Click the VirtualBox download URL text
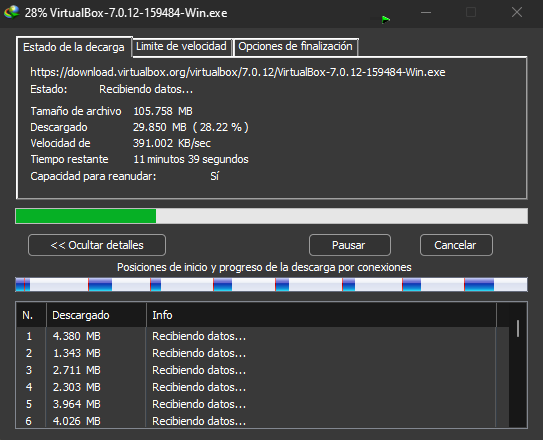The image size is (543, 440). [x=238, y=72]
